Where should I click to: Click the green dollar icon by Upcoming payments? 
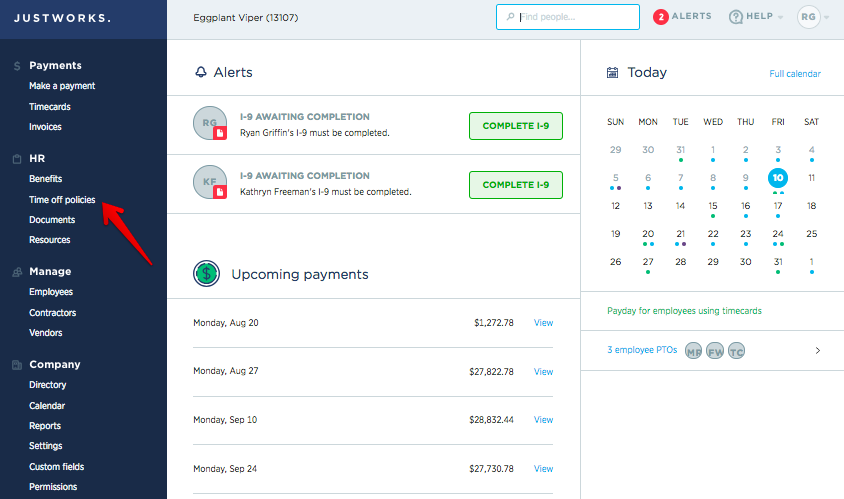click(207, 274)
